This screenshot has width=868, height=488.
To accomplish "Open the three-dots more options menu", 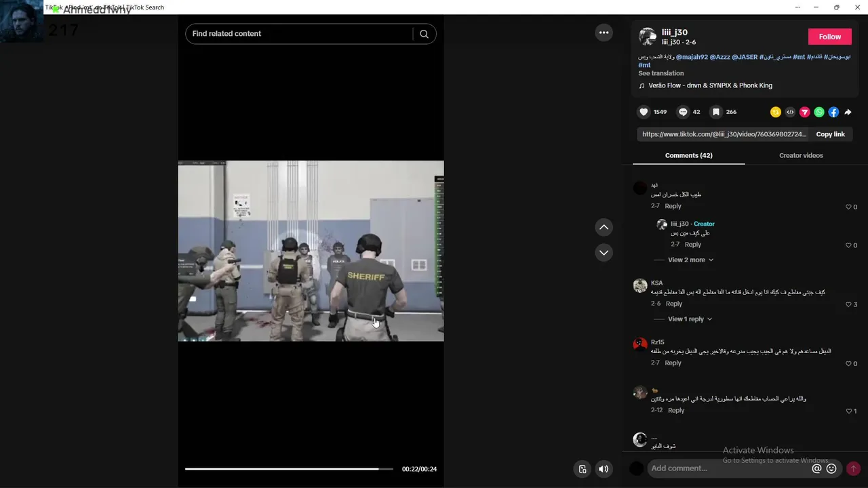I will 604,33.
